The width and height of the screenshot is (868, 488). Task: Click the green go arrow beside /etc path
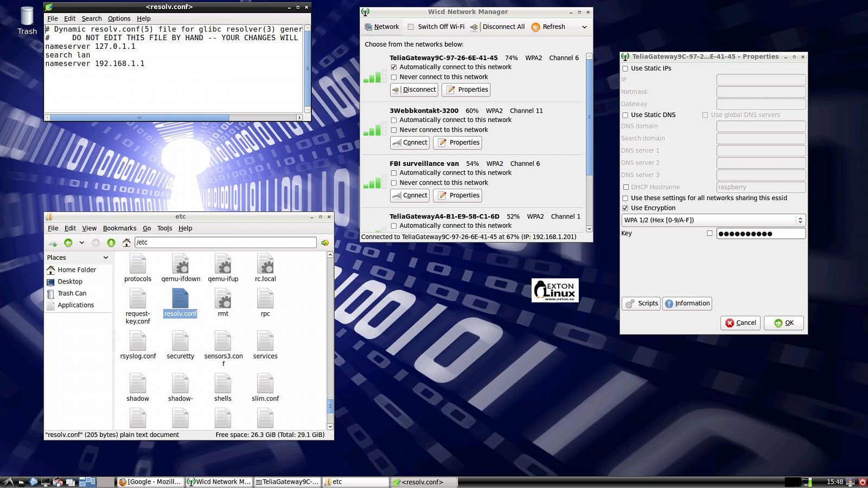coord(325,242)
